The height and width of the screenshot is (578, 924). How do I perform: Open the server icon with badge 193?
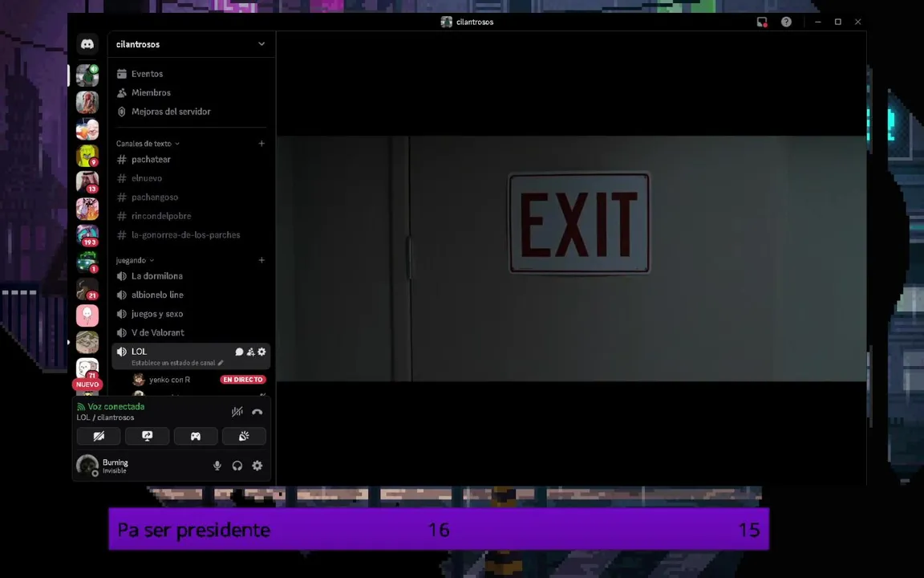coord(87,235)
